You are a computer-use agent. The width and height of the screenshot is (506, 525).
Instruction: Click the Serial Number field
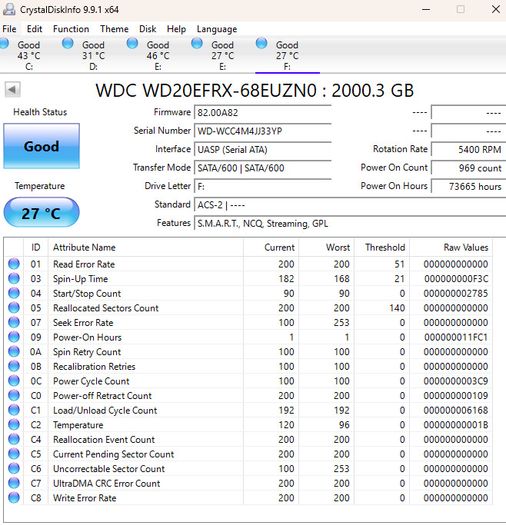click(263, 131)
